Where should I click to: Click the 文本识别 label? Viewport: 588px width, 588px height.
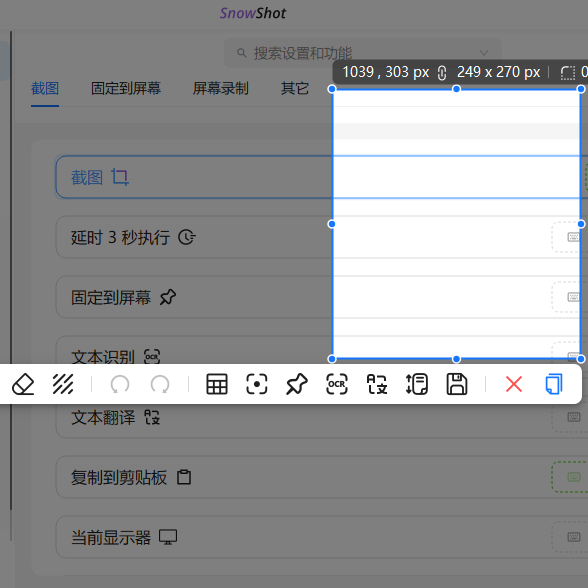pos(103,357)
